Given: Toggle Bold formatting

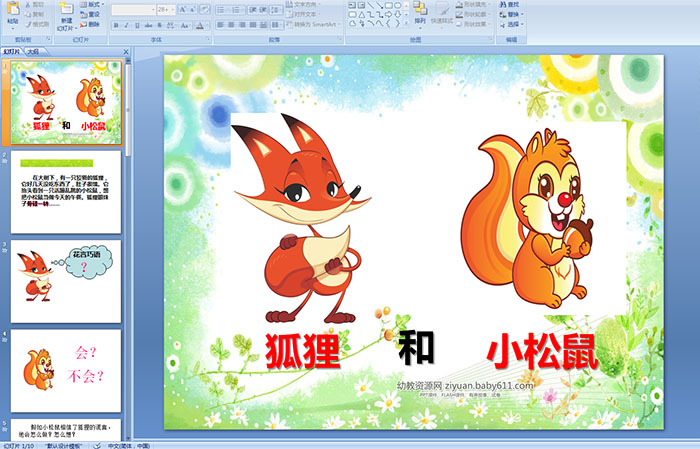Looking at the screenshot, I should pyautogui.click(x=116, y=25).
